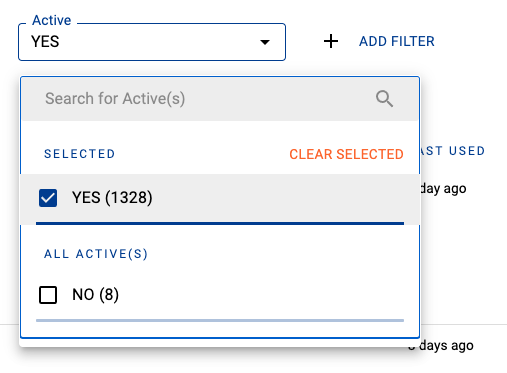
Task: Click the ADD FILTER link
Action: coord(397,41)
